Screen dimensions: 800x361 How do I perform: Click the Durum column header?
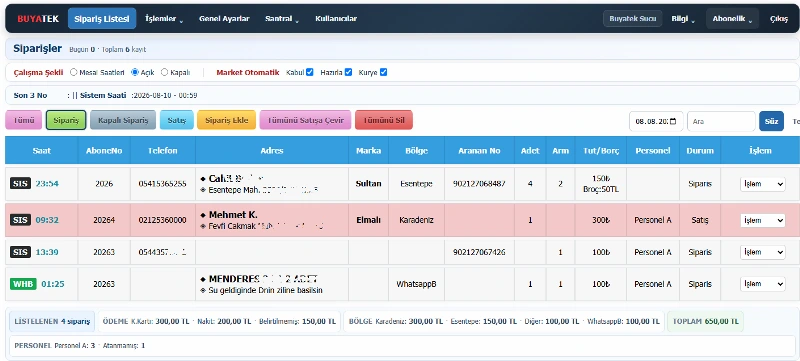(x=699, y=150)
